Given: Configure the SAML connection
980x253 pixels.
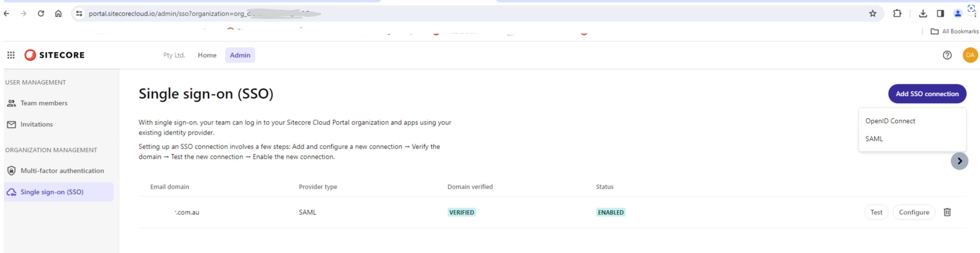Looking at the screenshot, I should pos(913,212).
